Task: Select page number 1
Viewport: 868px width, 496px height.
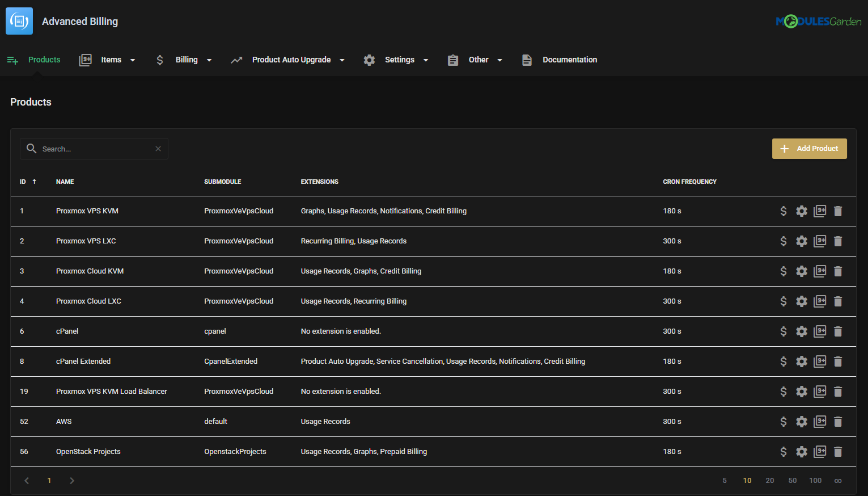Action: pyautogui.click(x=49, y=481)
